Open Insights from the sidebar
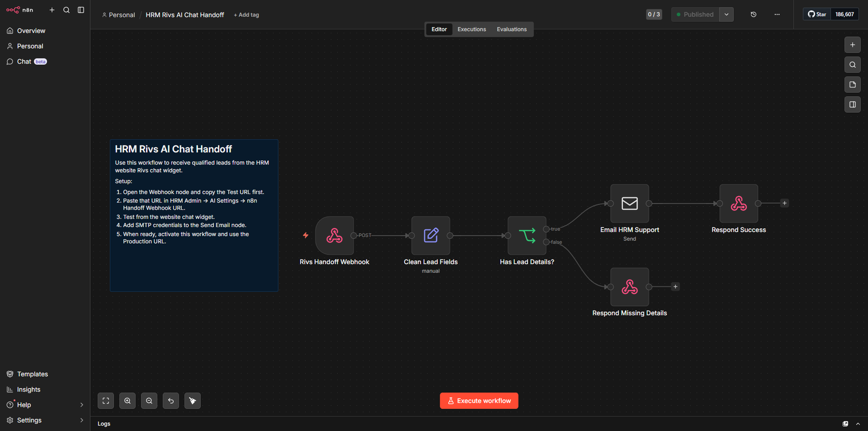This screenshot has height=431, width=868. [x=45, y=389]
